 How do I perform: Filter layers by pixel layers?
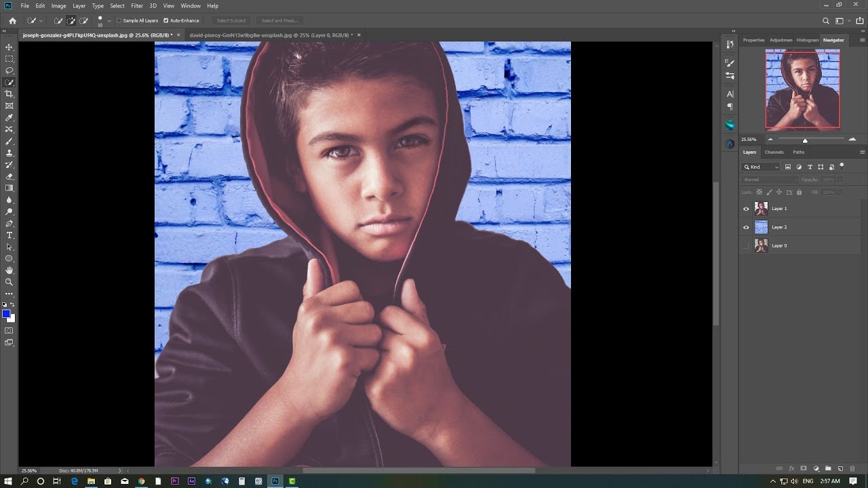click(x=788, y=167)
